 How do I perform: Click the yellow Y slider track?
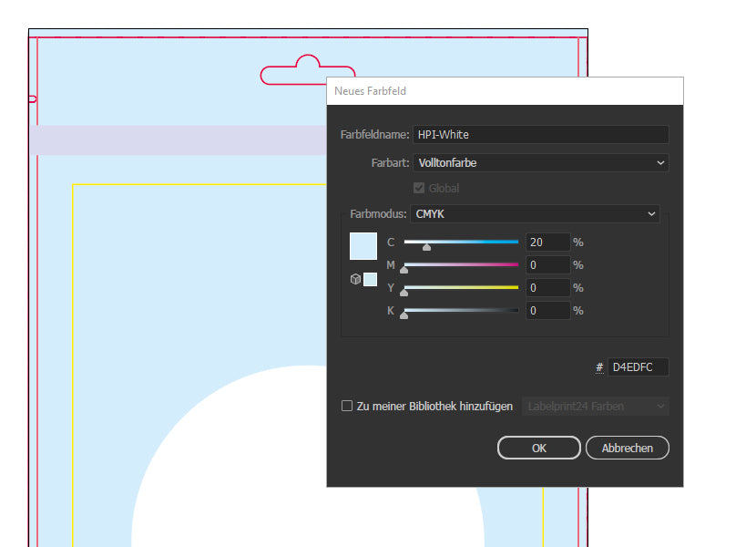pos(461,288)
